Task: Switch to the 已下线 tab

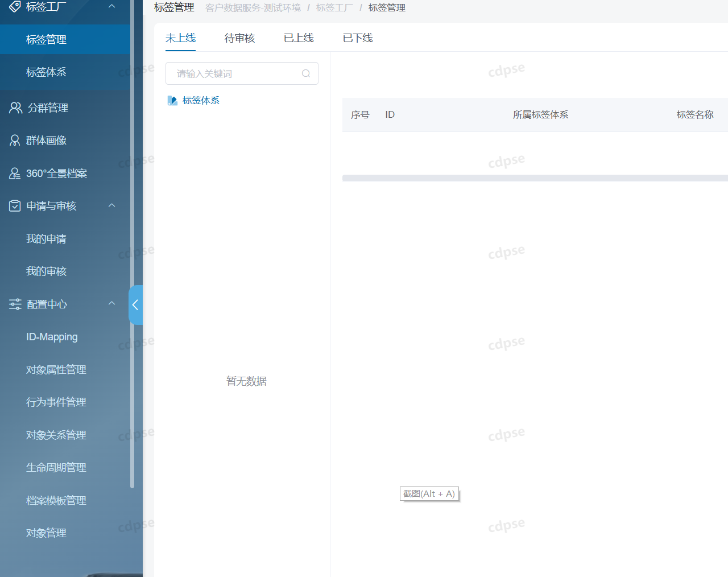Action: [x=358, y=38]
